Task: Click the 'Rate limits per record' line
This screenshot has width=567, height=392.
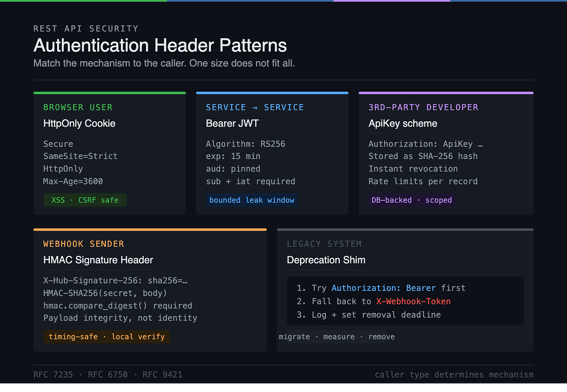Action: pos(423,181)
